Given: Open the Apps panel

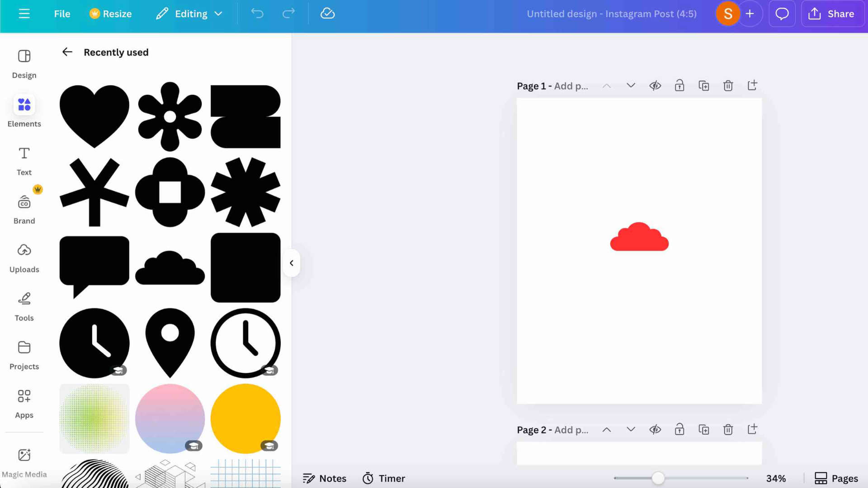Looking at the screenshot, I should point(24,402).
